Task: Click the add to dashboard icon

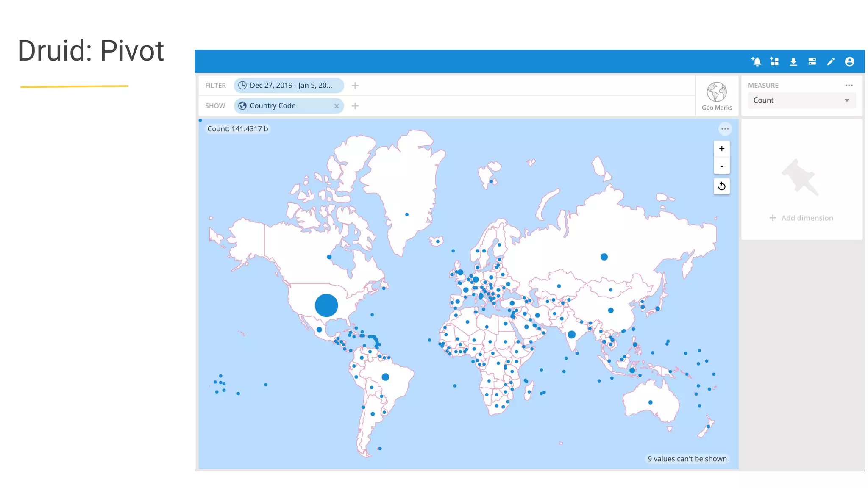Action: pyautogui.click(x=775, y=62)
